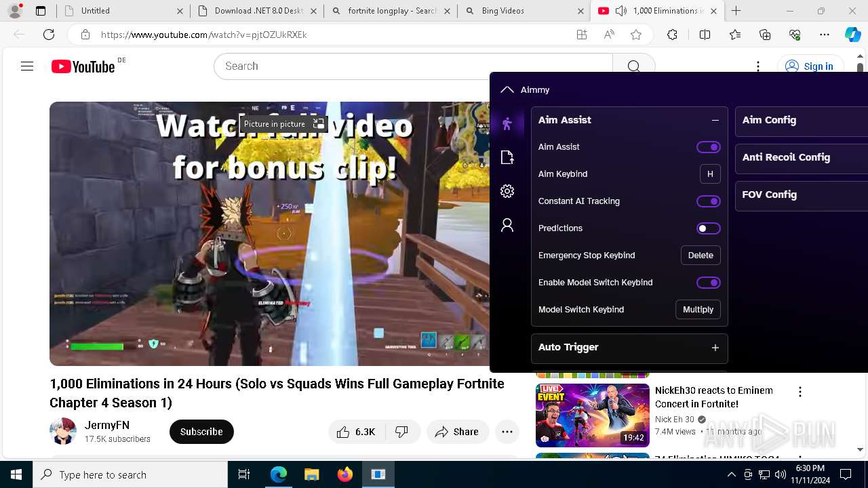Switch to the fortnite longplay search tab
Image resolution: width=868 pixels, height=488 pixels.
point(390,11)
